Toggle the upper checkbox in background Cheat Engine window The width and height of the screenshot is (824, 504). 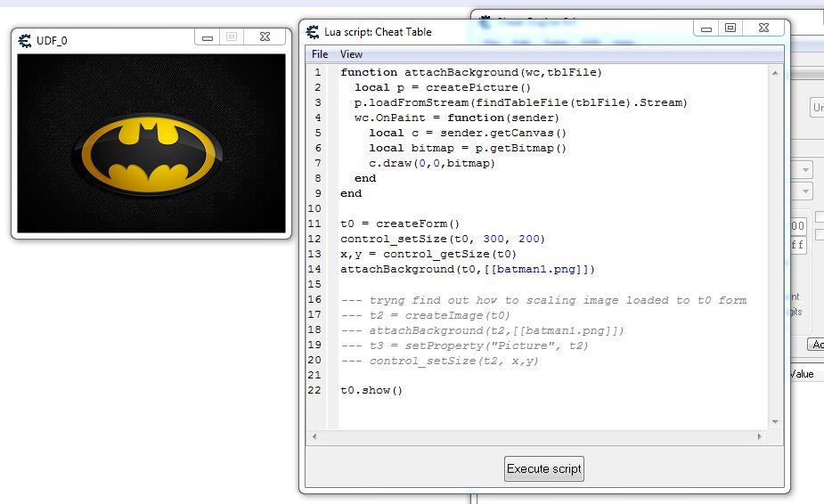pos(820,216)
